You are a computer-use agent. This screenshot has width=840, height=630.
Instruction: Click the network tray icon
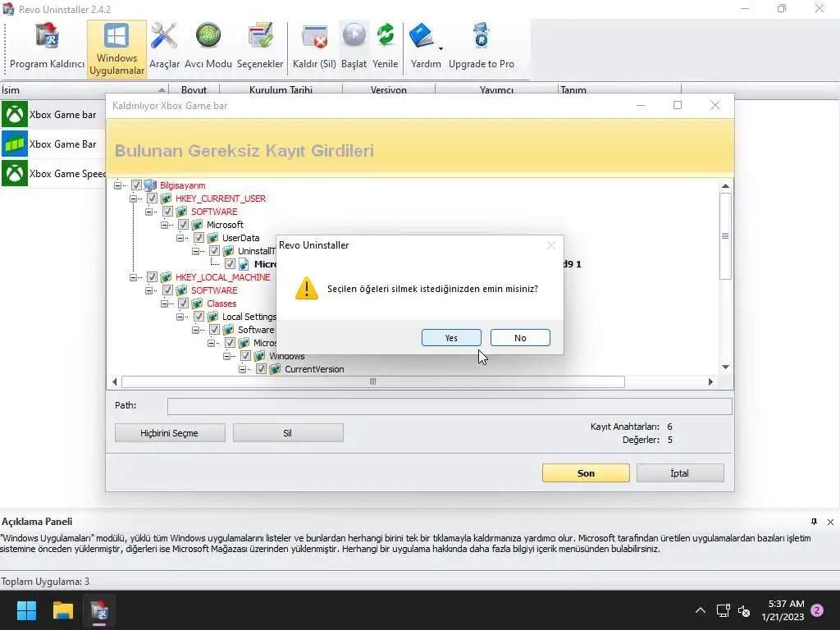pyautogui.click(x=724, y=610)
